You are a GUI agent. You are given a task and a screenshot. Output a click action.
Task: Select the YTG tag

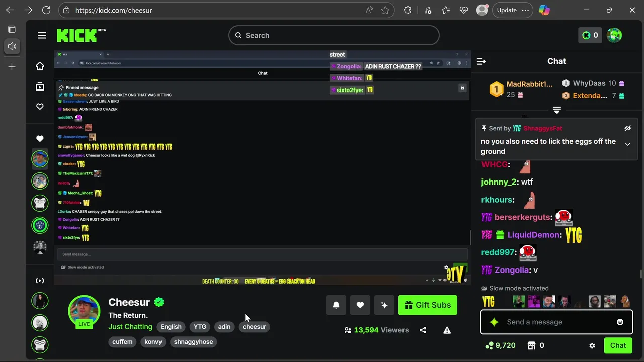pyautogui.click(x=200, y=327)
